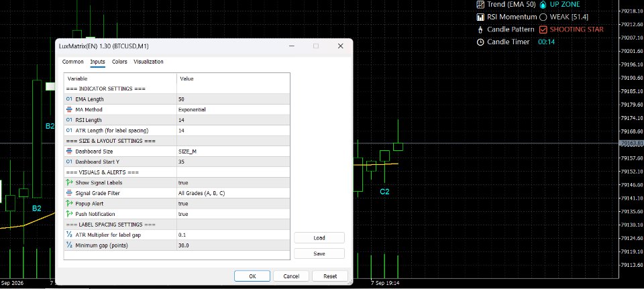Click the Signal Grade Filter variable name
The width and height of the screenshot is (644, 289).
click(x=98, y=193)
